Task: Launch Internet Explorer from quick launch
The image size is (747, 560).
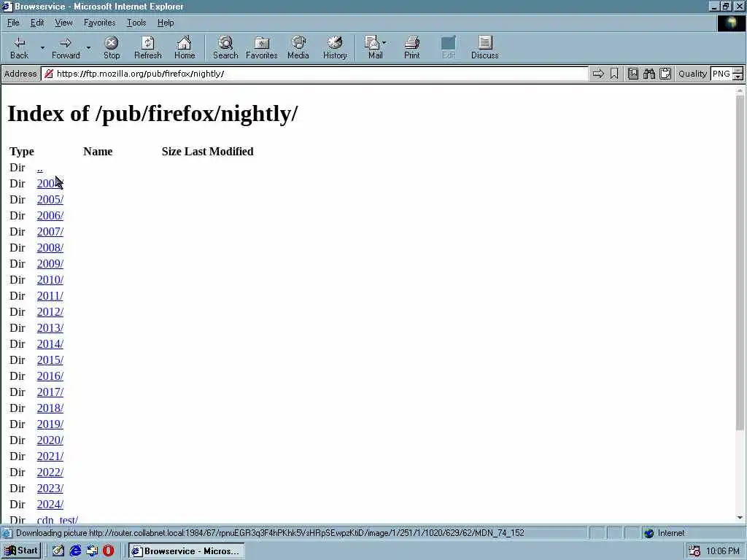Action: [x=75, y=551]
